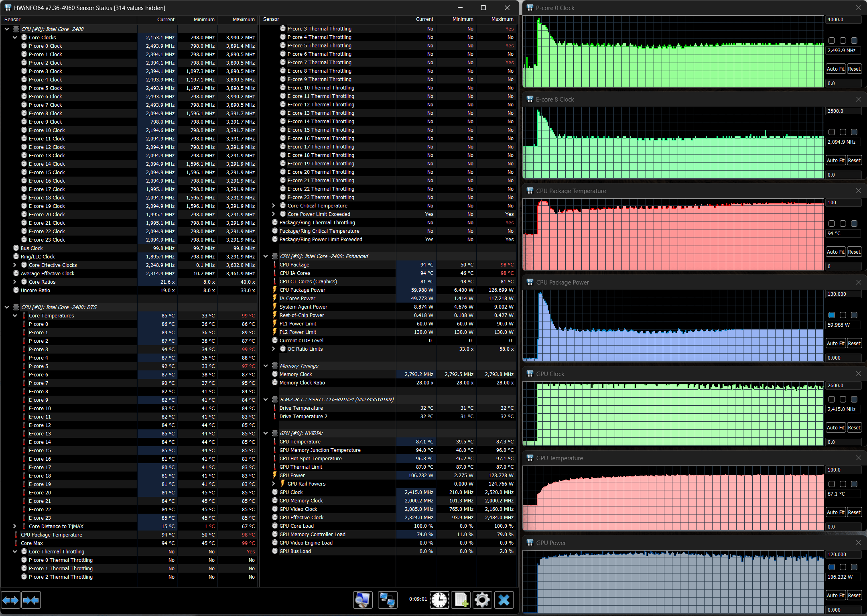The image size is (867, 616).
Task: Collapse the Core Clocks tree group
Action: pos(15,37)
